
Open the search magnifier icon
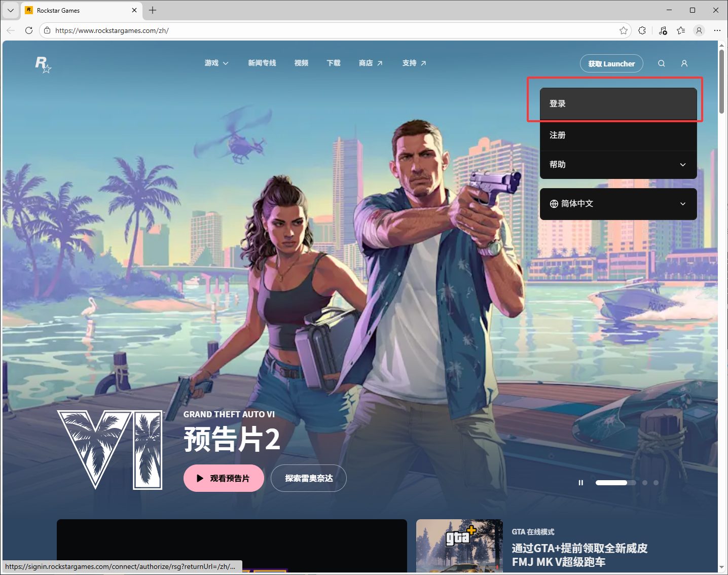pos(661,63)
